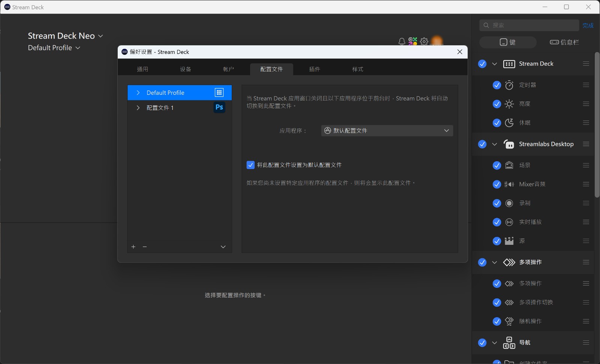Toggle the 休眠 checkmark

[x=497, y=123]
